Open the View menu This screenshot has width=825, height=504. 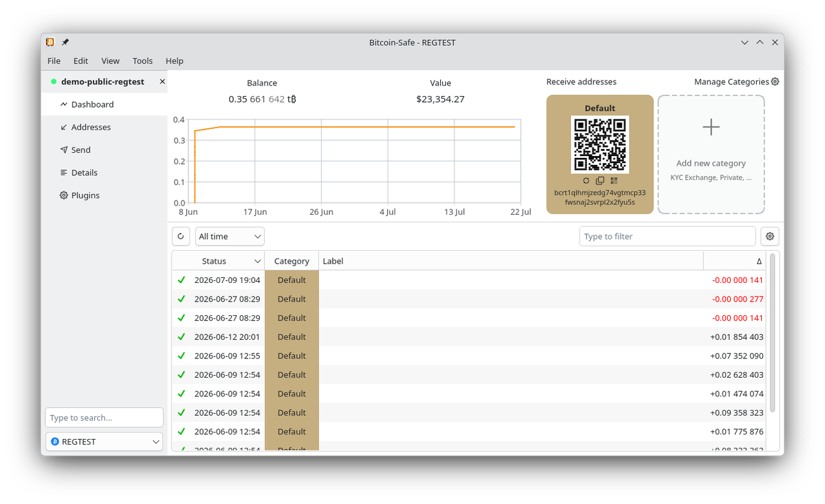(110, 61)
